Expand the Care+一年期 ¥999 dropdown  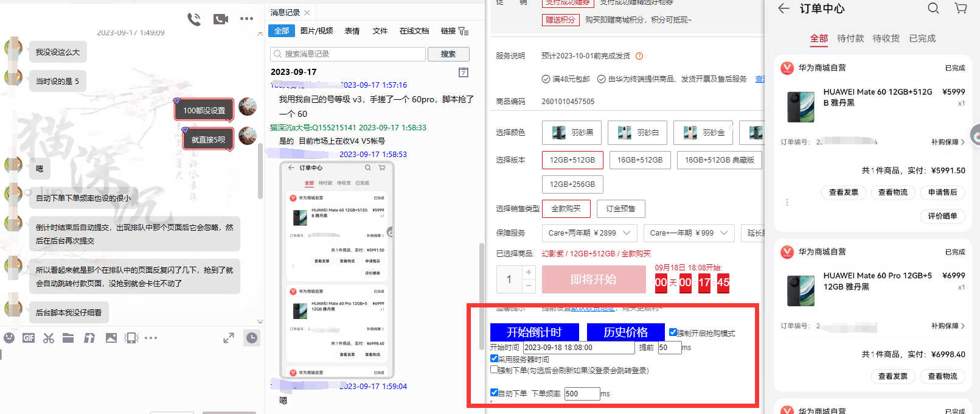pos(724,233)
